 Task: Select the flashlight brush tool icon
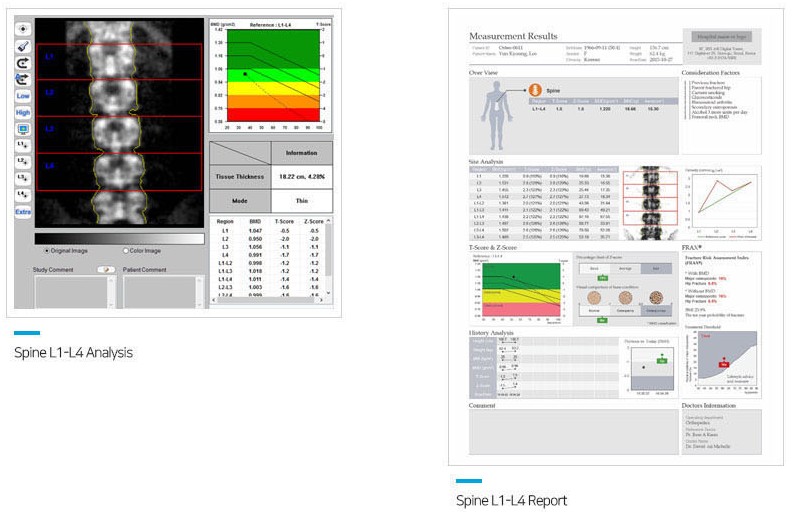pos(23,46)
